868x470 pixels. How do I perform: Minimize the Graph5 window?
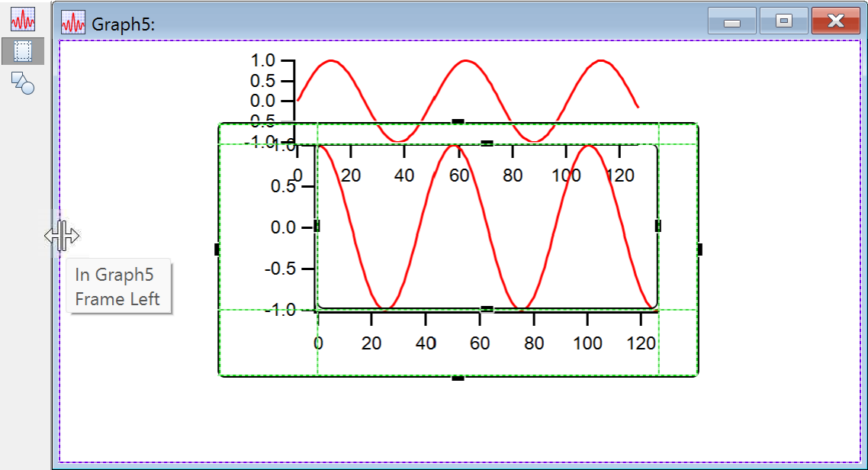(731, 21)
